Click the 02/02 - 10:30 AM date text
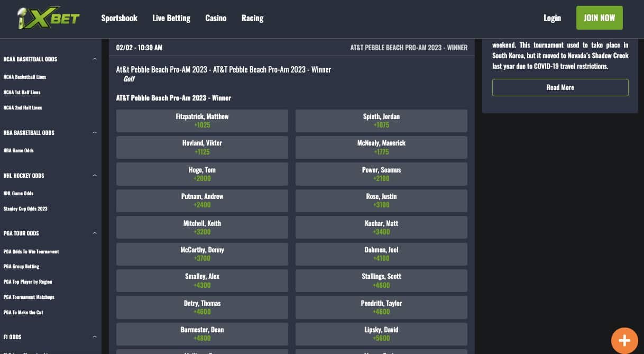Image resolution: width=644 pixels, height=354 pixels. point(139,48)
